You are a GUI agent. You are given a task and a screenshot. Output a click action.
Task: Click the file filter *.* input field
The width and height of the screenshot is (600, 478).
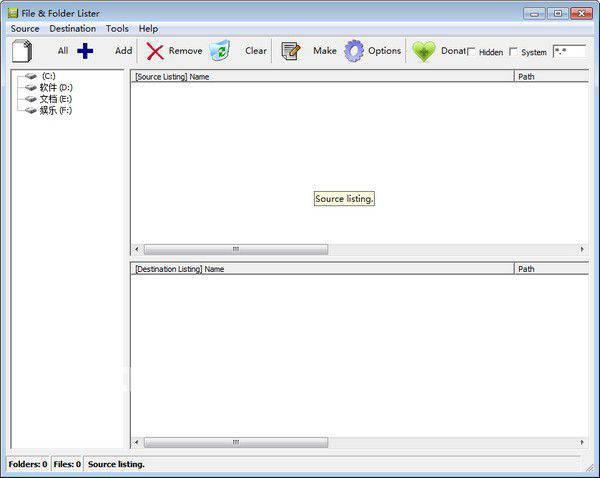[569, 51]
